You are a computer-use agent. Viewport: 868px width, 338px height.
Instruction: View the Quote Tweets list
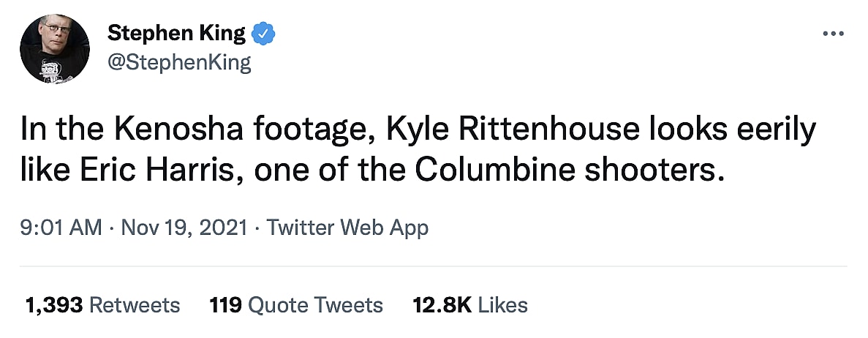point(316,305)
